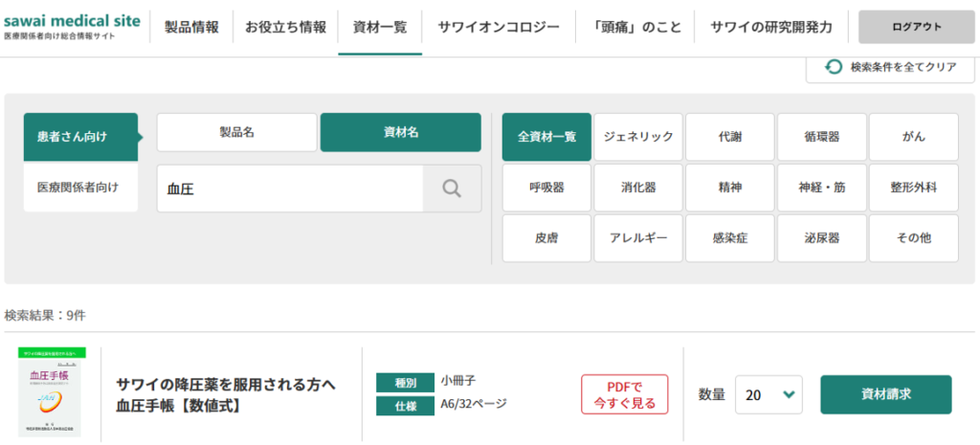This screenshot has height=445, width=980.
Task: Open サワイの研究開発力 in the navigation
Action: tap(771, 27)
